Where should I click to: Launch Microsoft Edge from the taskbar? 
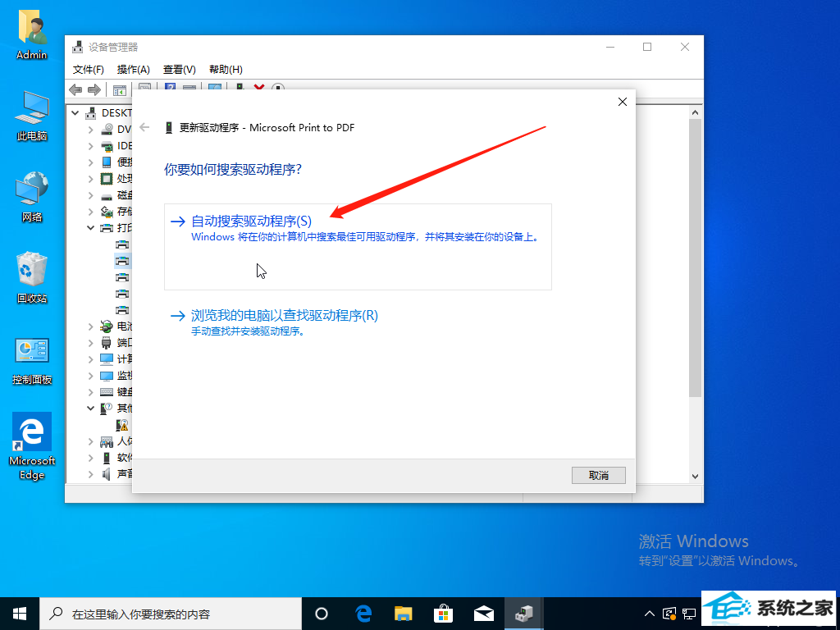(363, 614)
